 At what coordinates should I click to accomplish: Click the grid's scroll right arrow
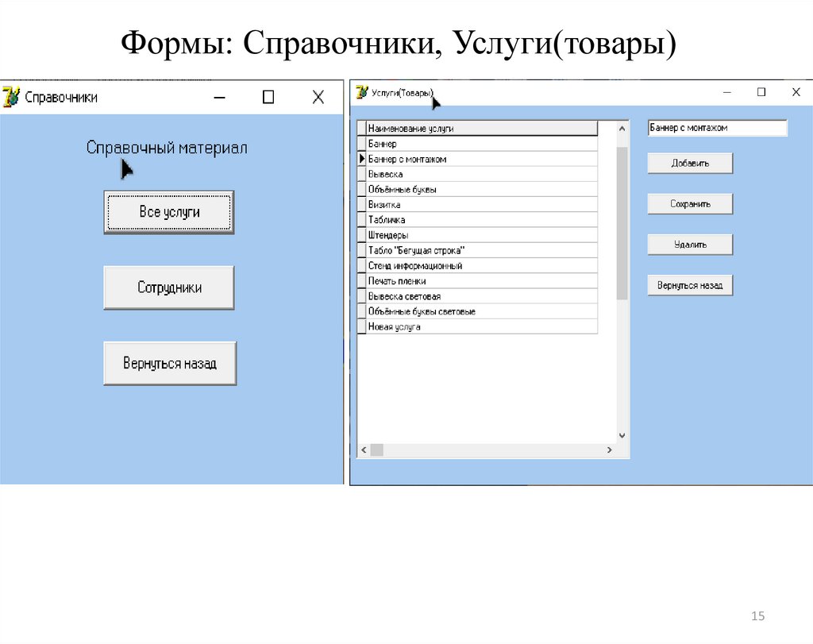point(610,450)
